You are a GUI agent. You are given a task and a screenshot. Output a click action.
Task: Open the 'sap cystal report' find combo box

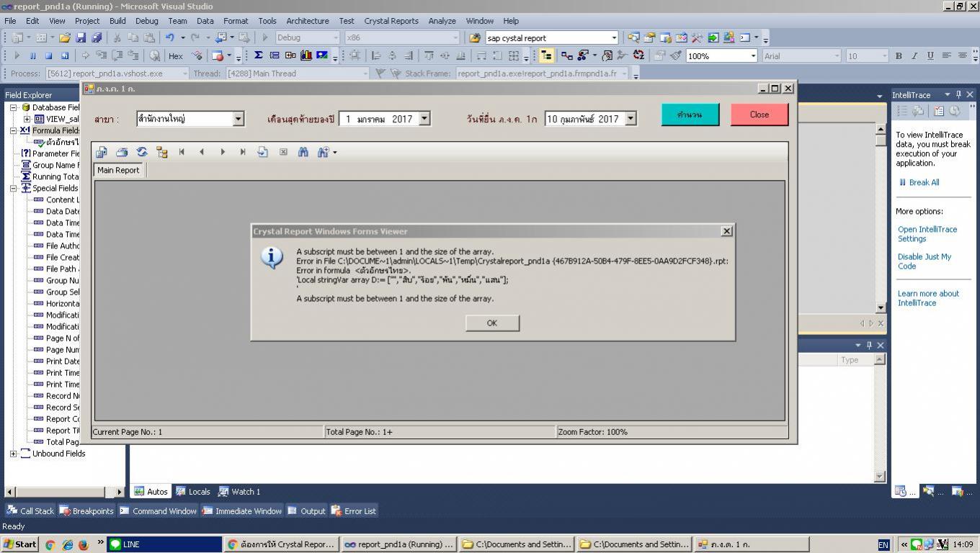(x=552, y=38)
